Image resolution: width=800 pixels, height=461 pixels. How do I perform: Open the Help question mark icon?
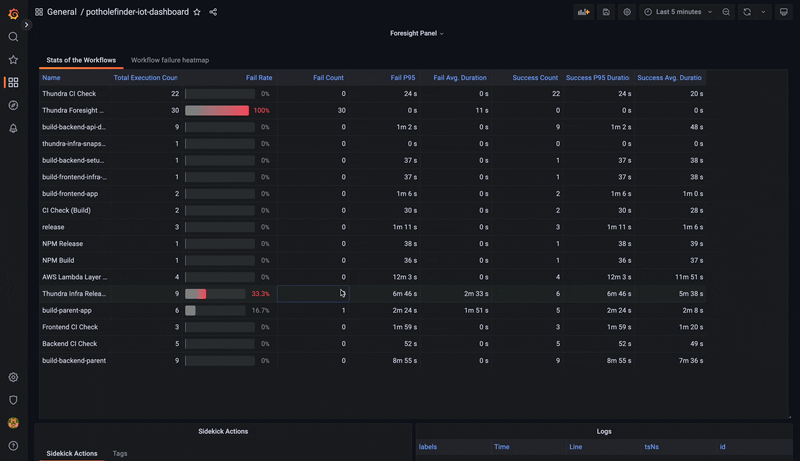pyautogui.click(x=13, y=446)
